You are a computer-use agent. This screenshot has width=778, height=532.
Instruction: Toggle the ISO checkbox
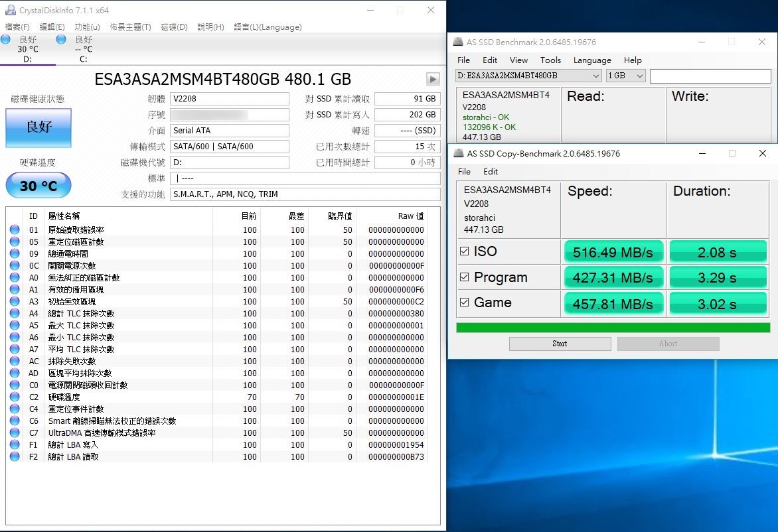click(465, 251)
